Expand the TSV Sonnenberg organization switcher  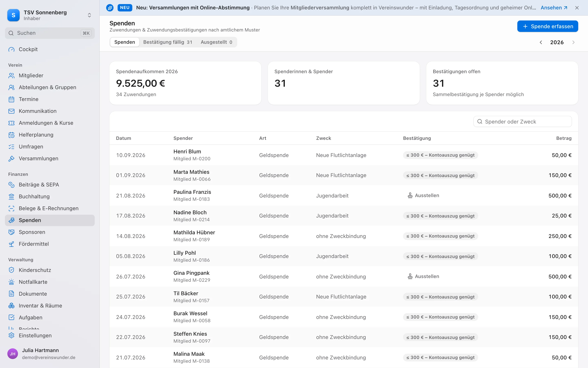(50, 15)
